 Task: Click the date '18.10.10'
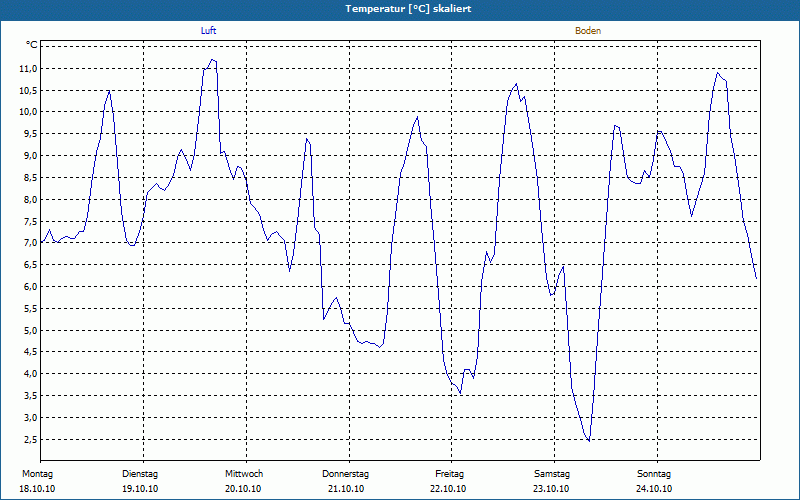click(37, 489)
